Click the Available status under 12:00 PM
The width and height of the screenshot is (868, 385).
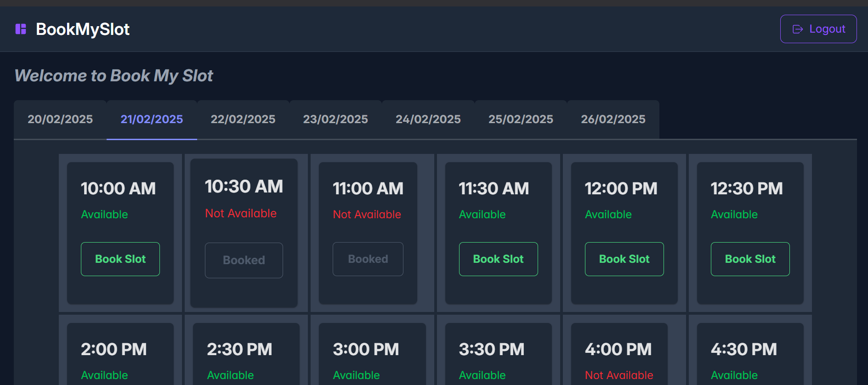(x=608, y=215)
